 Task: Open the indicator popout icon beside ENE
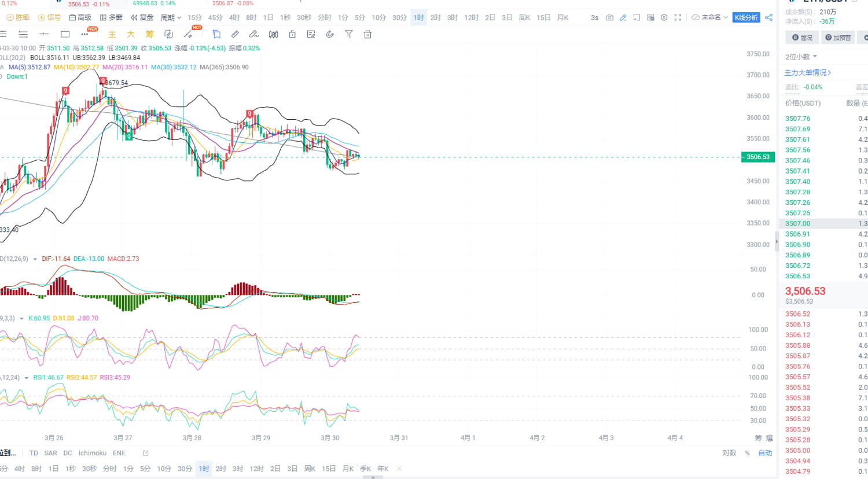click(145, 453)
